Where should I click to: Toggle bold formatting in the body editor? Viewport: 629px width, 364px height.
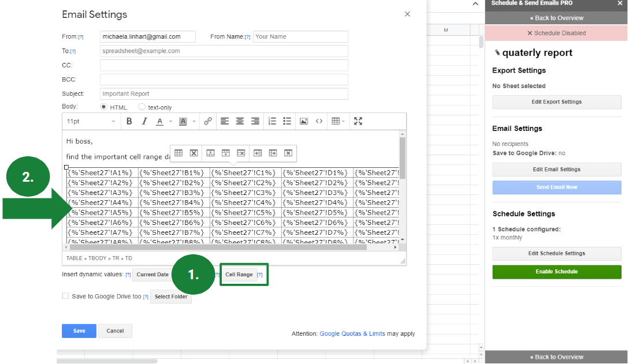click(129, 121)
